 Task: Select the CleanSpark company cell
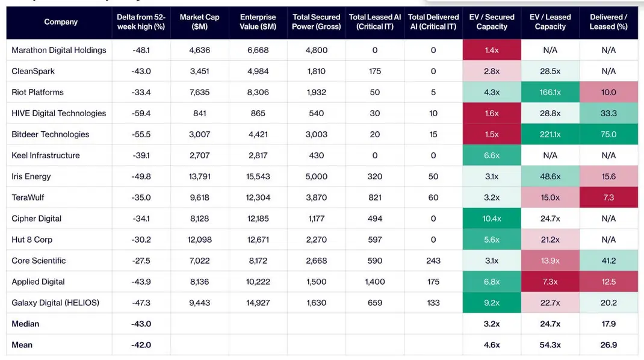pos(33,71)
